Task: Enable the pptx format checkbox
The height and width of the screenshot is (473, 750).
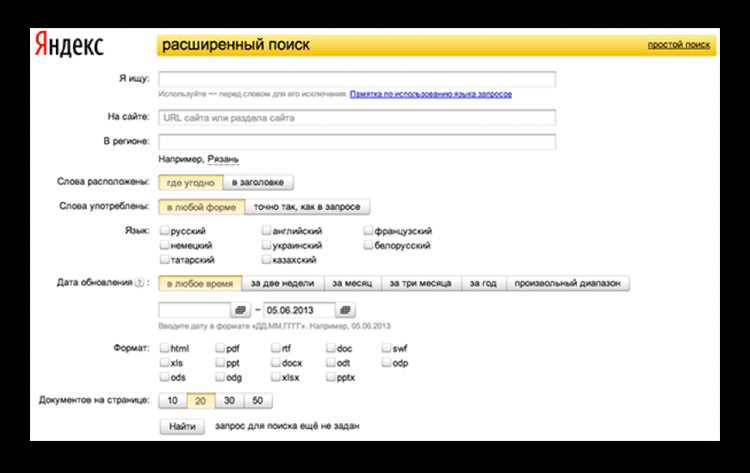Action: pos(331,376)
